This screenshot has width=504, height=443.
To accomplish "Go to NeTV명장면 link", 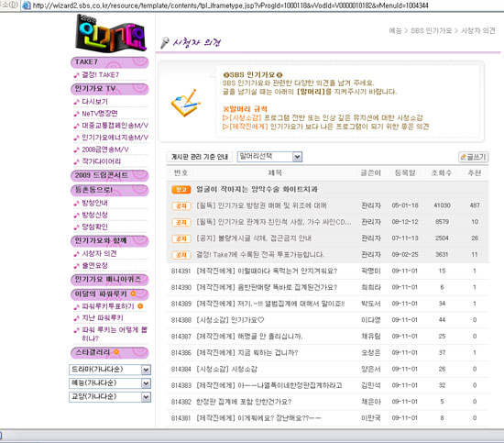I will tap(99, 114).
